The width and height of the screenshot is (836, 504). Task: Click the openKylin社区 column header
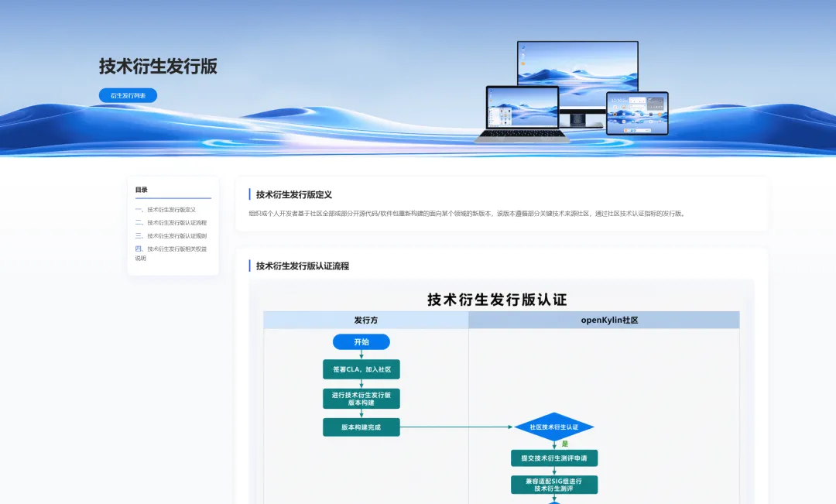click(x=604, y=320)
